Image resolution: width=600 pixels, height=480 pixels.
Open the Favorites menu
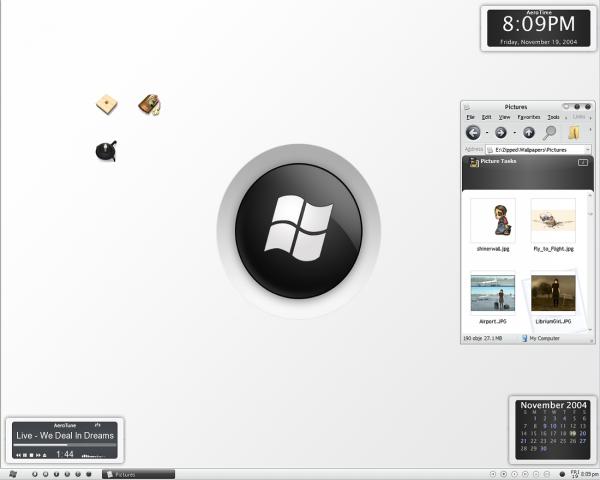coord(529,117)
